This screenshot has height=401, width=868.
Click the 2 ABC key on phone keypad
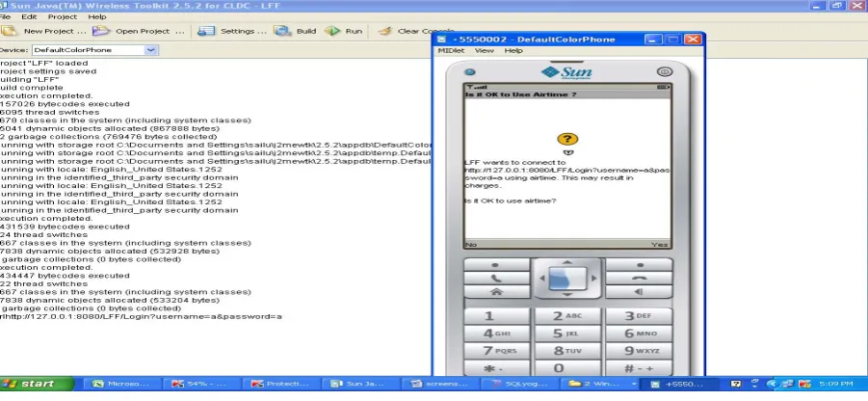[567, 316]
